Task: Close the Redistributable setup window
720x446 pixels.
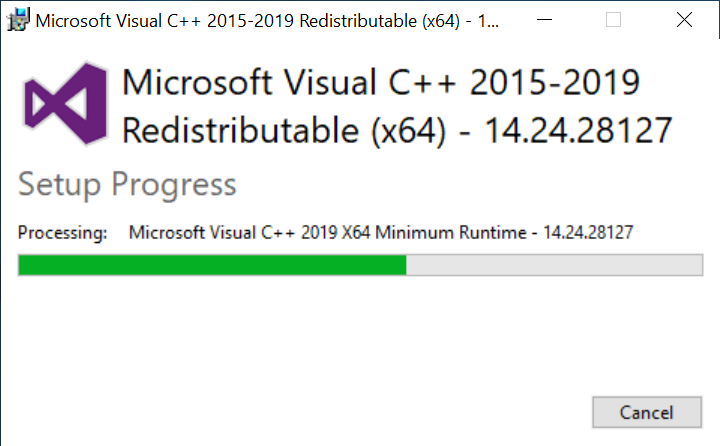Action: pyautogui.click(x=684, y=20)
